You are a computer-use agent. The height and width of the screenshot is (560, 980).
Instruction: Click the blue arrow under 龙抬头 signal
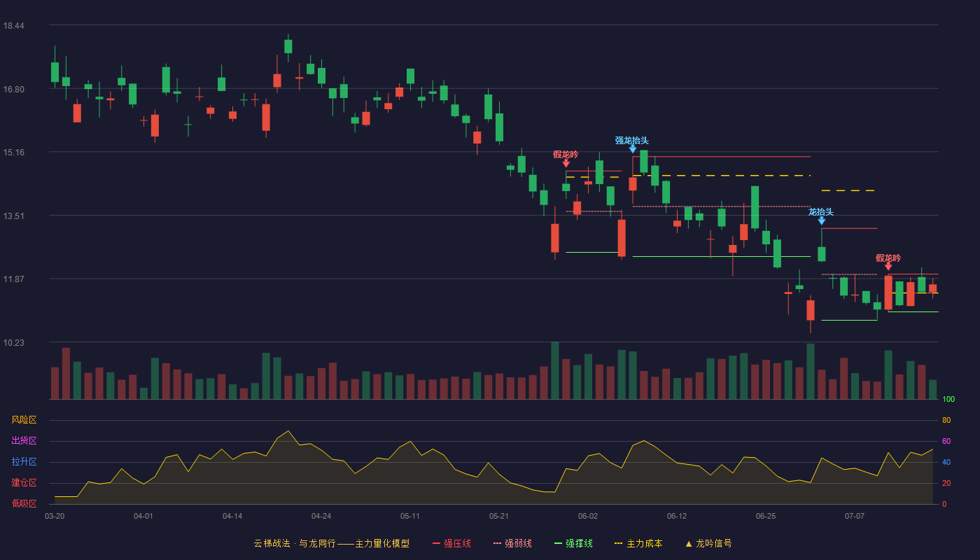pyautogui.click(x=821, y=220)
